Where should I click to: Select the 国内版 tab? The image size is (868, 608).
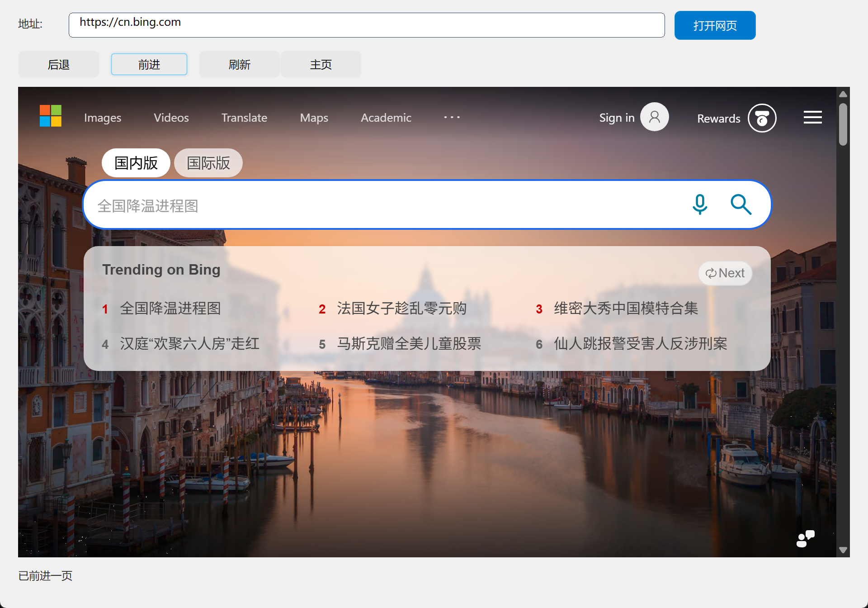(x=136, y=163)
